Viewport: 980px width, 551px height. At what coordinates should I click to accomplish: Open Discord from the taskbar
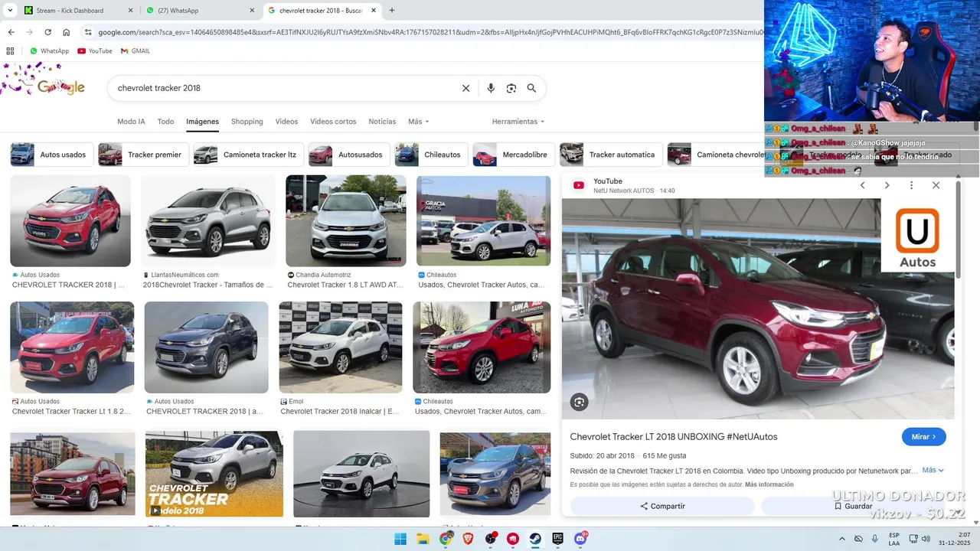pyautogui.click(x=580, y=539)
